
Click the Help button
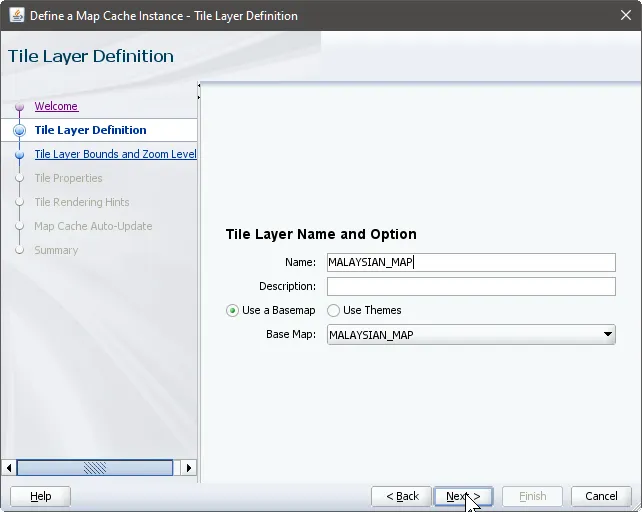tap(40, 496)
